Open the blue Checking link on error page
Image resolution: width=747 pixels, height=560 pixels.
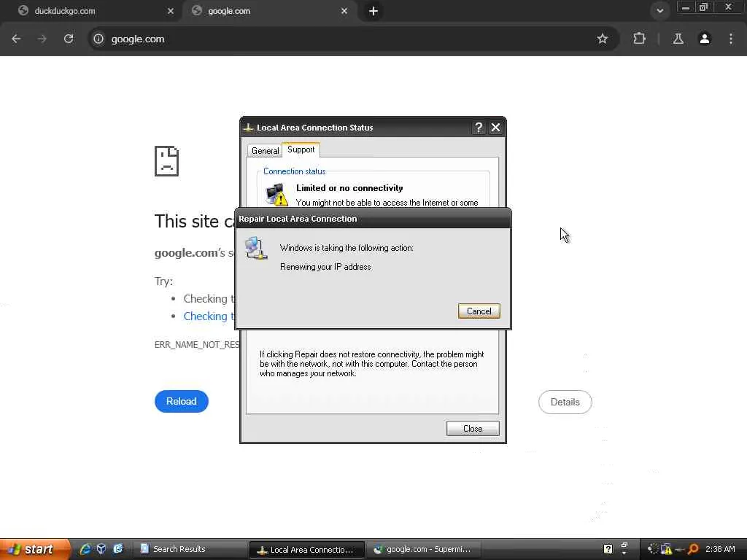tap(209, 316)
